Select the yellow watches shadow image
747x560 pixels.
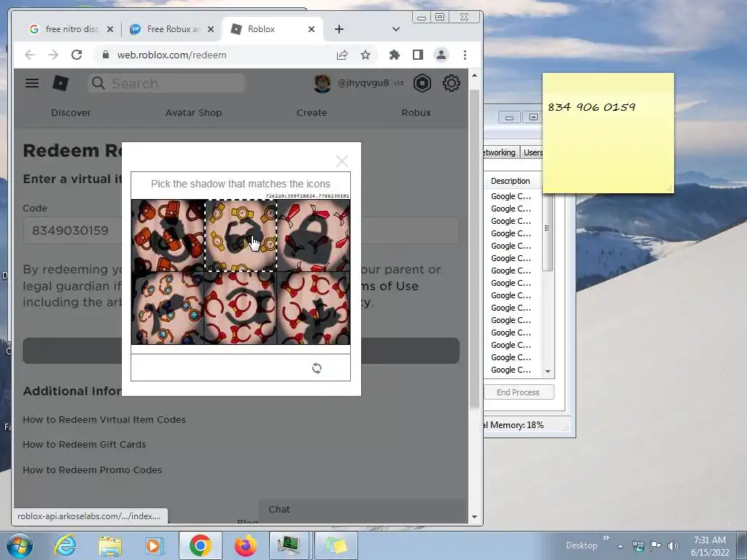pyautogui.click(x=241, y=236)
